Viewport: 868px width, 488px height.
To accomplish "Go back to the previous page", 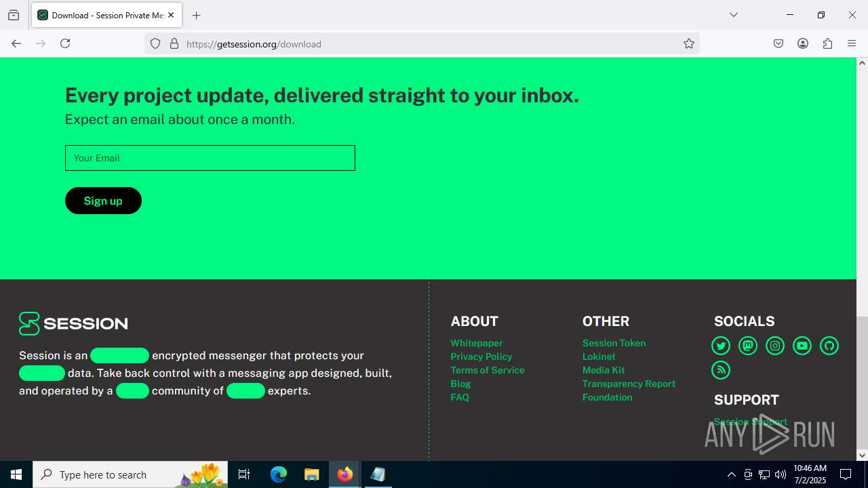I will click(x=16, y=43).
